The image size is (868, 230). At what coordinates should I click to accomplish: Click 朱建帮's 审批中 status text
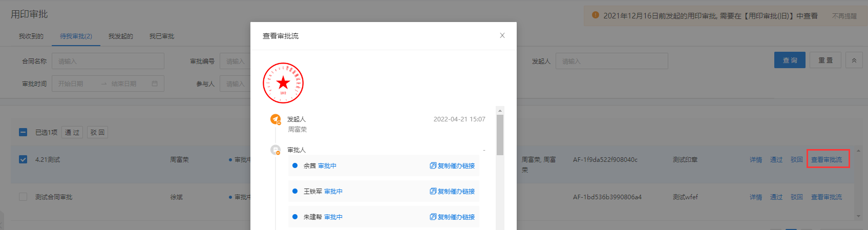pyautogui.click(x=333, y=217)
